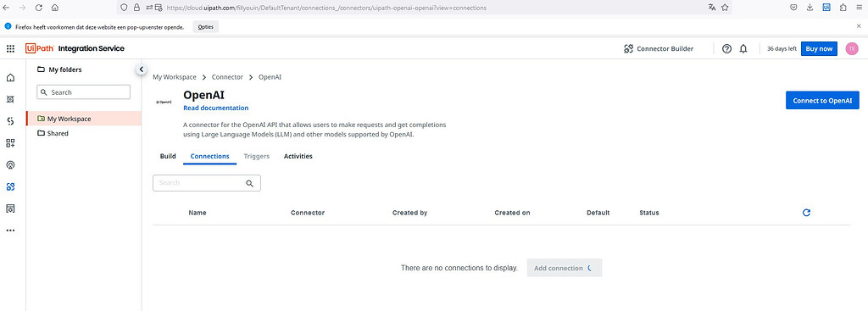Open the Read documentation link
The width and height of the screenshot is (868, 311).
(216, 108)
